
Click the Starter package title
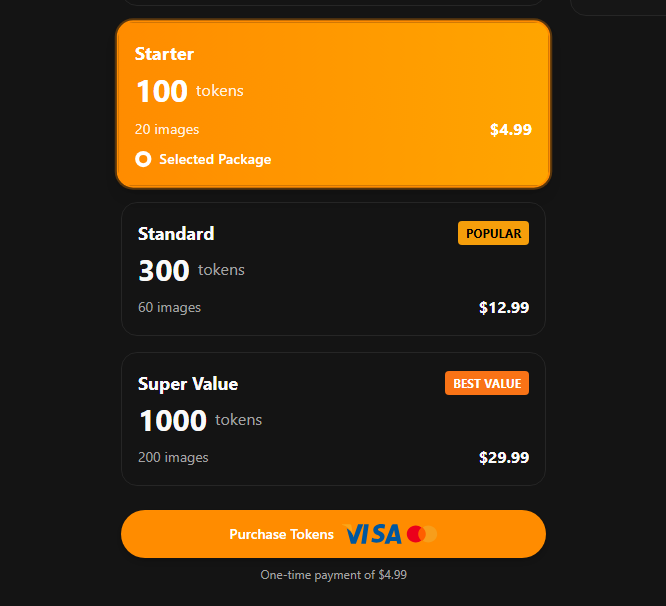[164, 54]
